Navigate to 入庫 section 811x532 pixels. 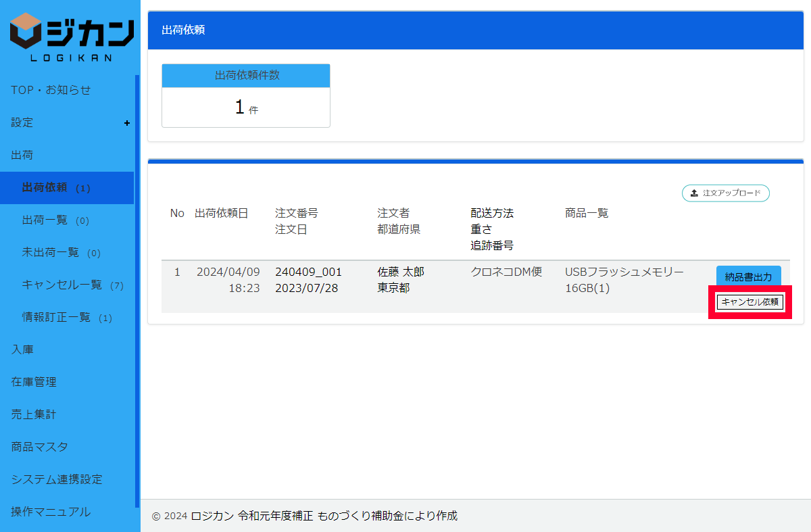(x=22, y=349)
